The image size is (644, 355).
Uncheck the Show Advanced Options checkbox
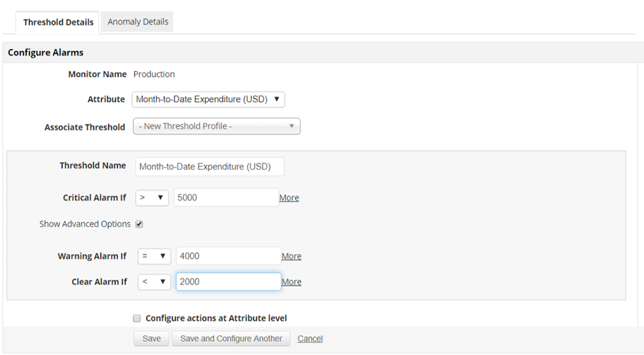click(139, 224)
